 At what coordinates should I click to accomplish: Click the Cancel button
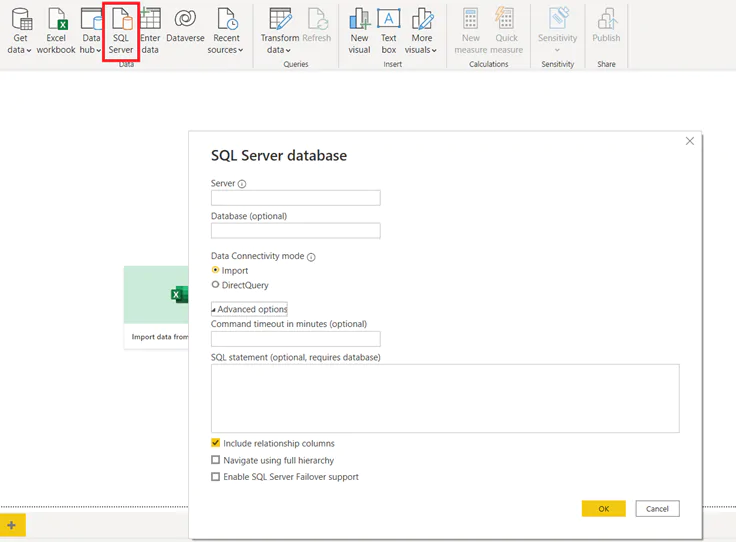pyautogui.click(x=657, y=509)
